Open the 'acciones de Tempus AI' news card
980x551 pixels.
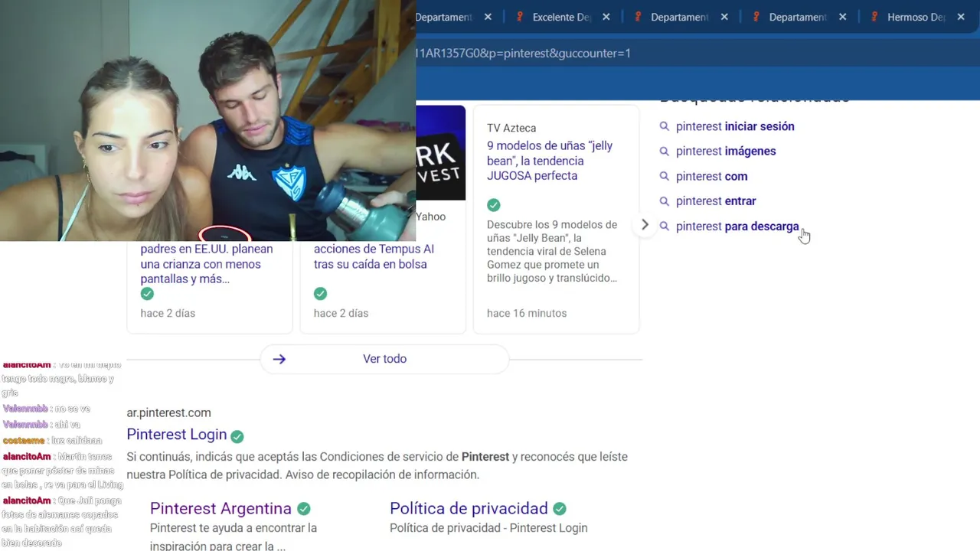pos(374,256)
